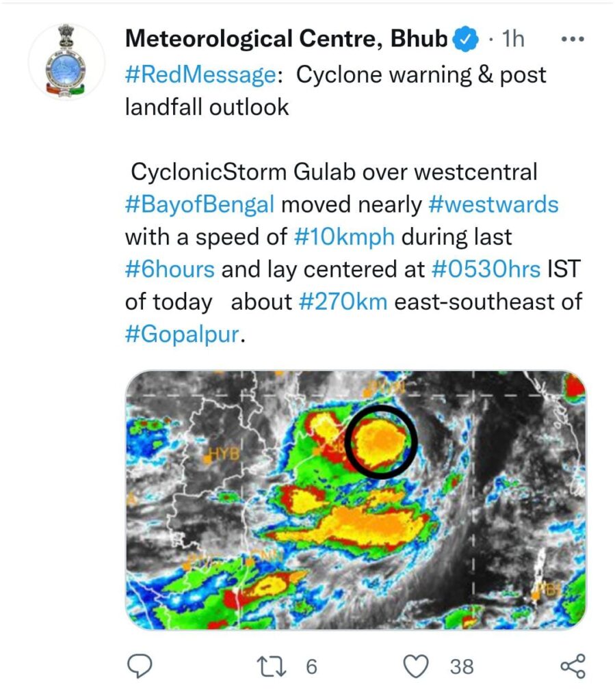The height and width of the screenshot is (700, 615).
Task: Open Meteorological Centre, Bhub account name
Action: [x=286, y=38]
